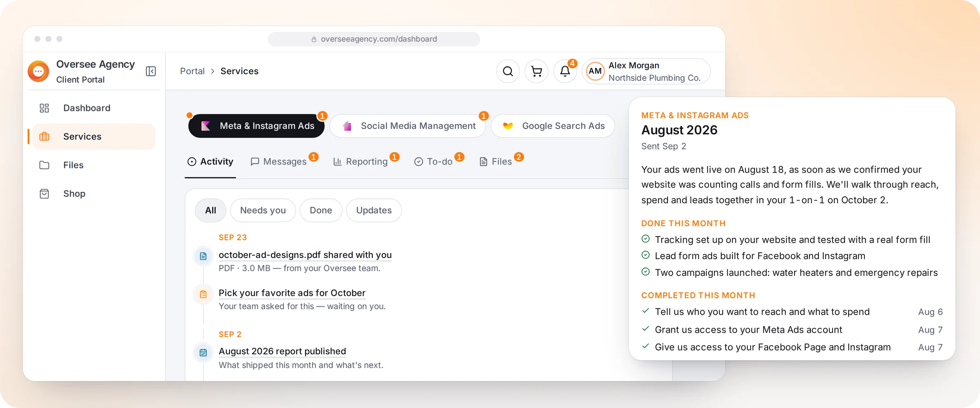Click the PDF document icon beside october-ad-designs
This screenshot has width=980, height=408.
tap(203, 256)
